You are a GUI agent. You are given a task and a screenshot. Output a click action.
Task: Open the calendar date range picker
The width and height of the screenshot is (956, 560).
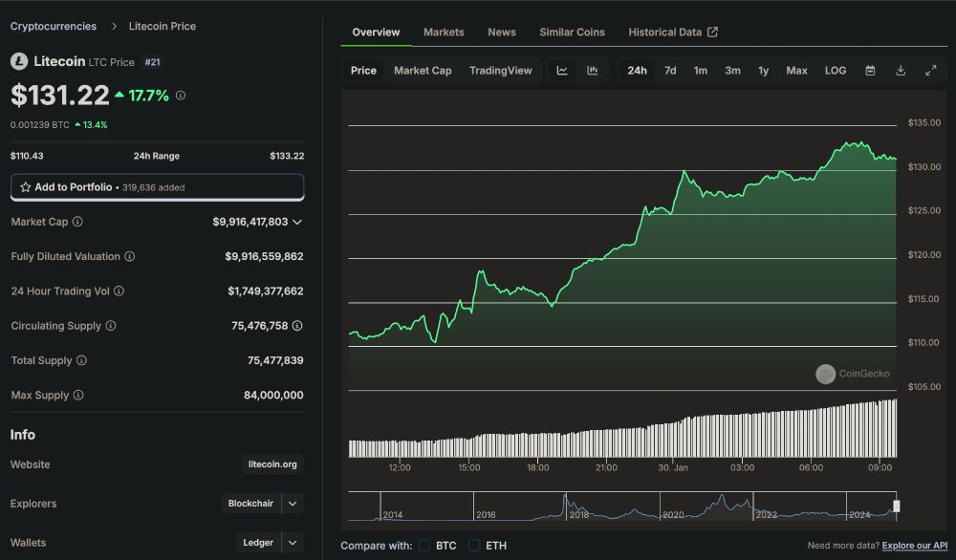click(x=870, y=71)
